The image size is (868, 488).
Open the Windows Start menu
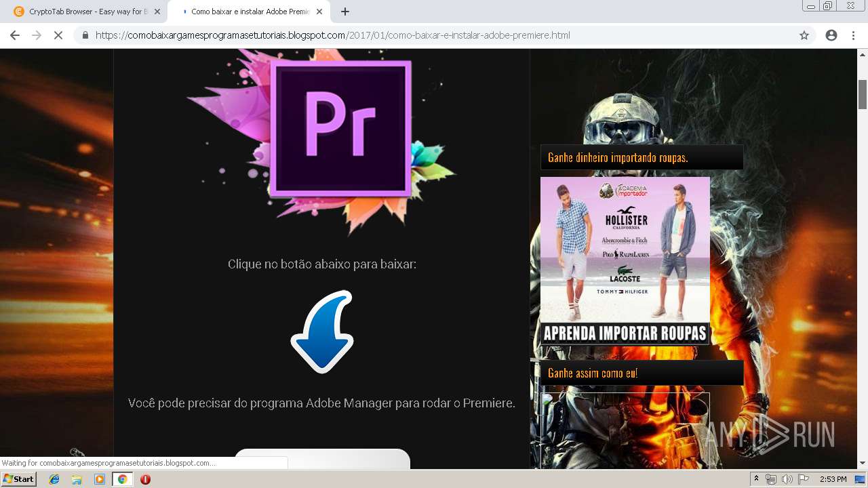pos(19,479)
